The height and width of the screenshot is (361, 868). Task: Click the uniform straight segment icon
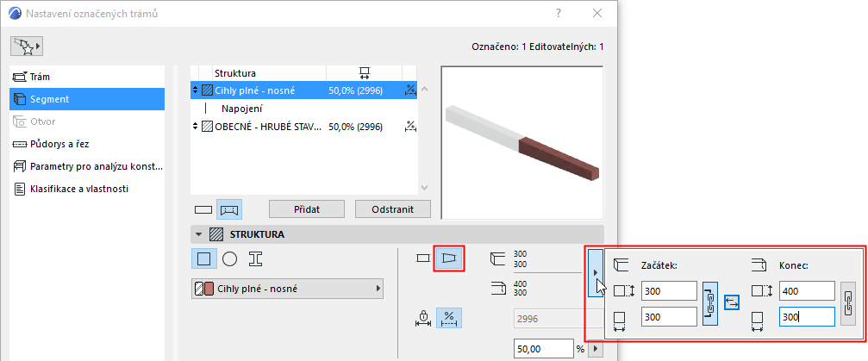pos(423,258)
